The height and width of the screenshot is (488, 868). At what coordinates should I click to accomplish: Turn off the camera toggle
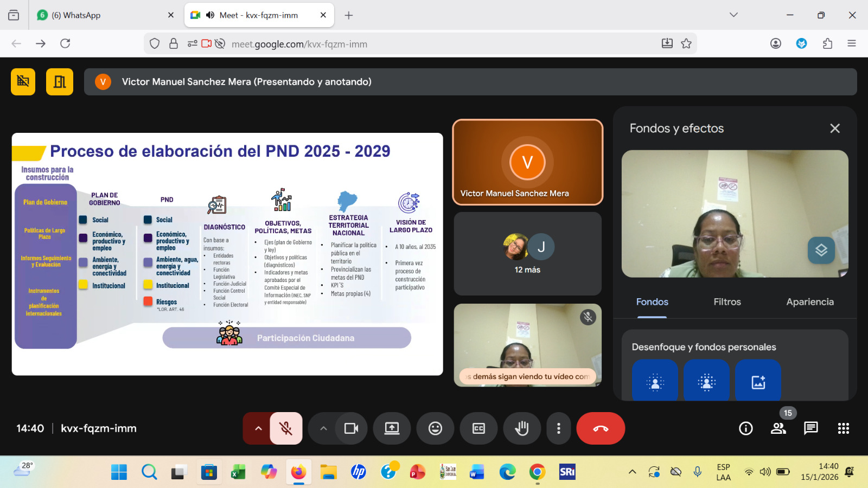351,428
